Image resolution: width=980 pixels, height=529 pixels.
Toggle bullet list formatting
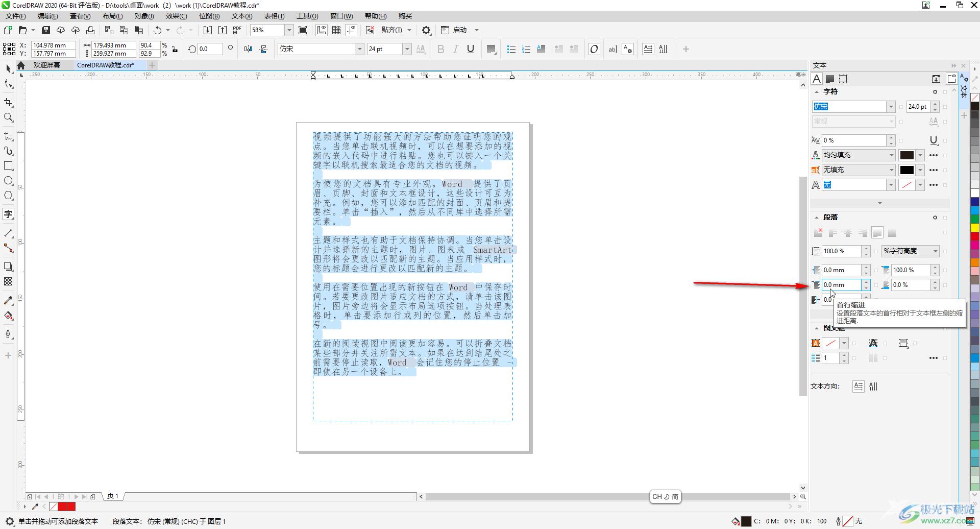click(x=511, y=49)
